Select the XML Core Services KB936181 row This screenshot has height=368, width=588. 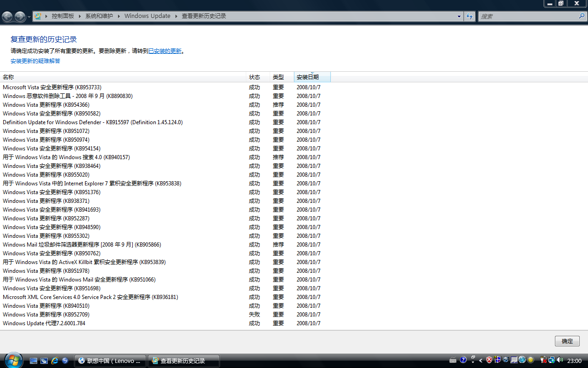(165, 297)
